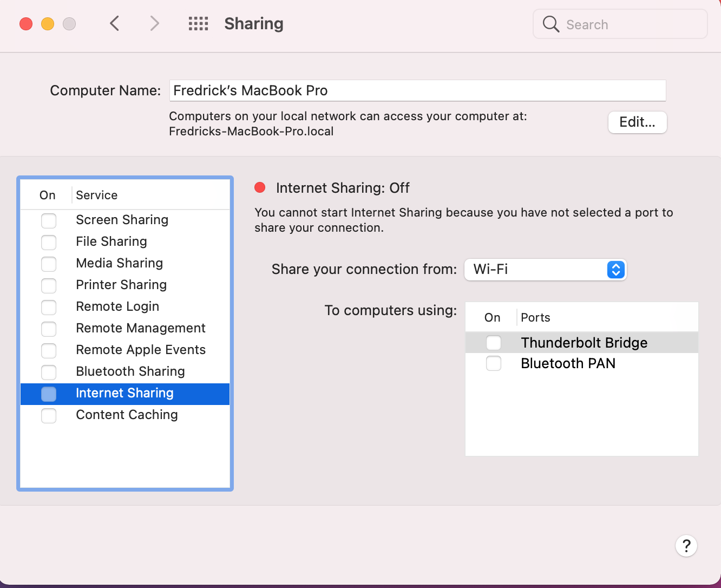The width and height of the screenshot is (721, 588).
Task: Select Content Caching service row
Action: [125, 415]
